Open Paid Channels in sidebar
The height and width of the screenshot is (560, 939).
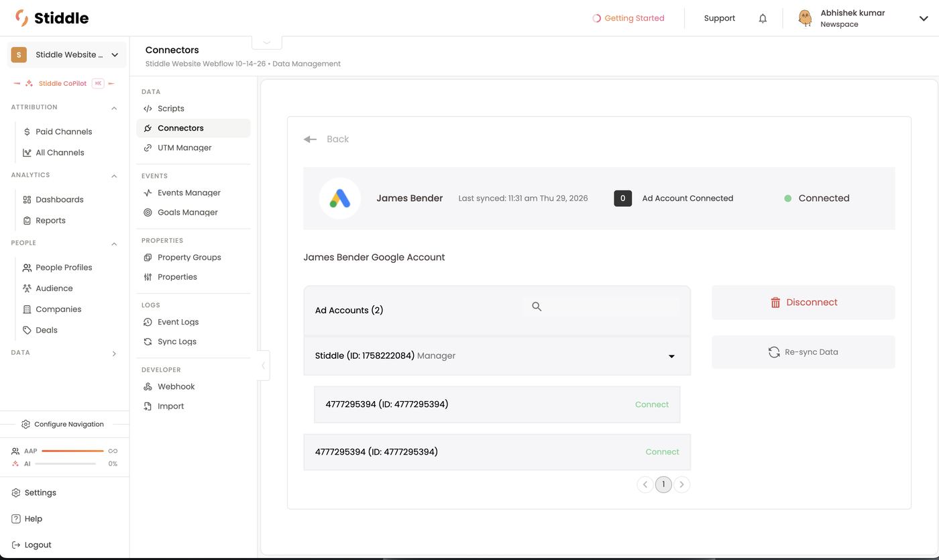(64, 132)
